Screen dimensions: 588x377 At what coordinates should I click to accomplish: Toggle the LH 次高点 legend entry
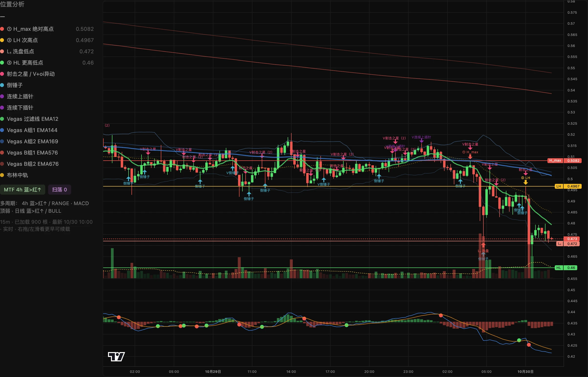pos(47,40)
